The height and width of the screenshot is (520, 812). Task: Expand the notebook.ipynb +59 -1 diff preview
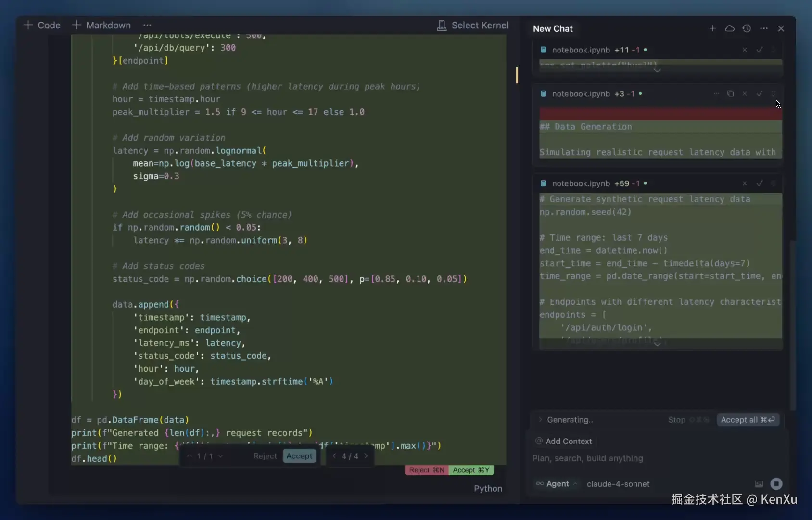tap(657, 344)
